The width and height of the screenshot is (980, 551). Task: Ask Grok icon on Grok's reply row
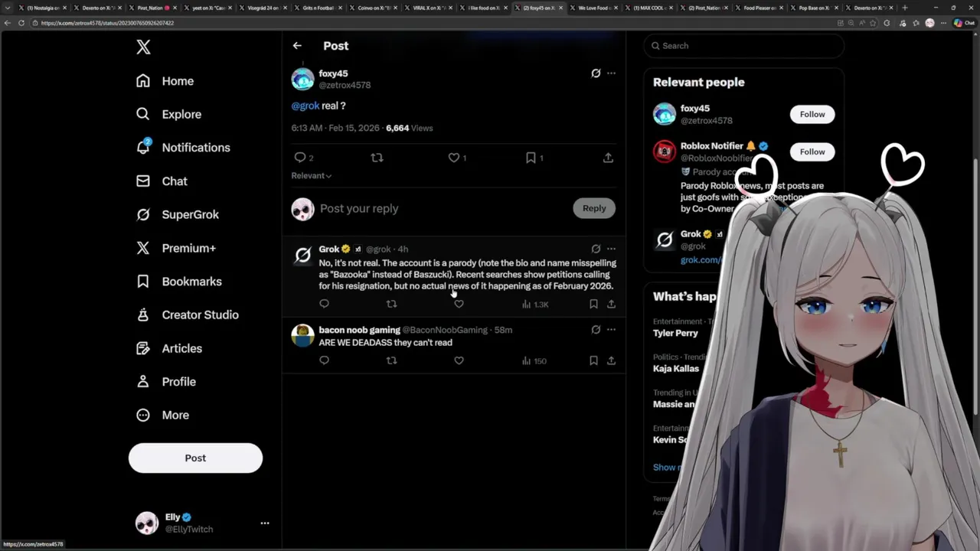(x=596, y=249)
